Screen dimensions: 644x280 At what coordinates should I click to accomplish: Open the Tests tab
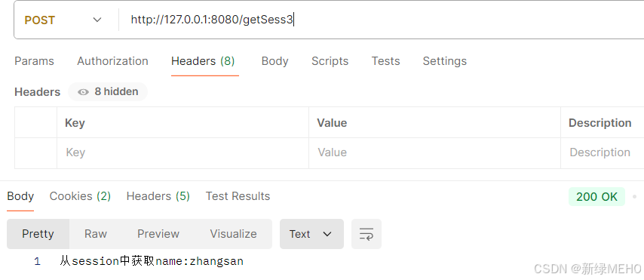(385, 61)
